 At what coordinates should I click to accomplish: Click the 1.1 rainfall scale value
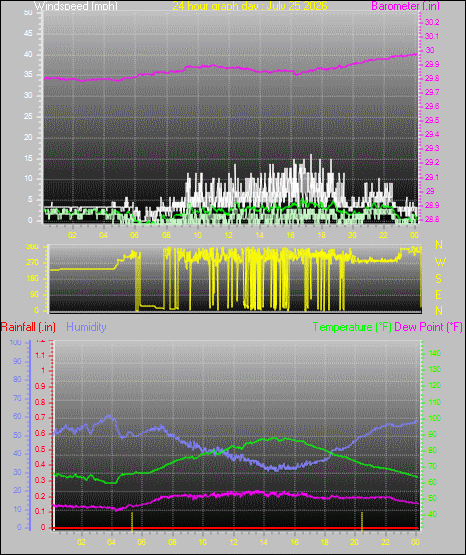coord(40,355)
